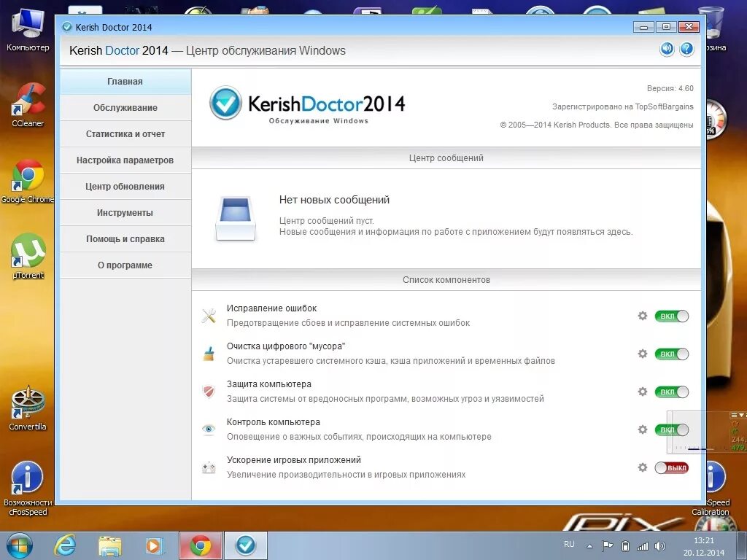Open settings gear for Очистка цифрового мусора
Image resolution: width=747 pixels, height=560 pixels.
click(642, 354)
